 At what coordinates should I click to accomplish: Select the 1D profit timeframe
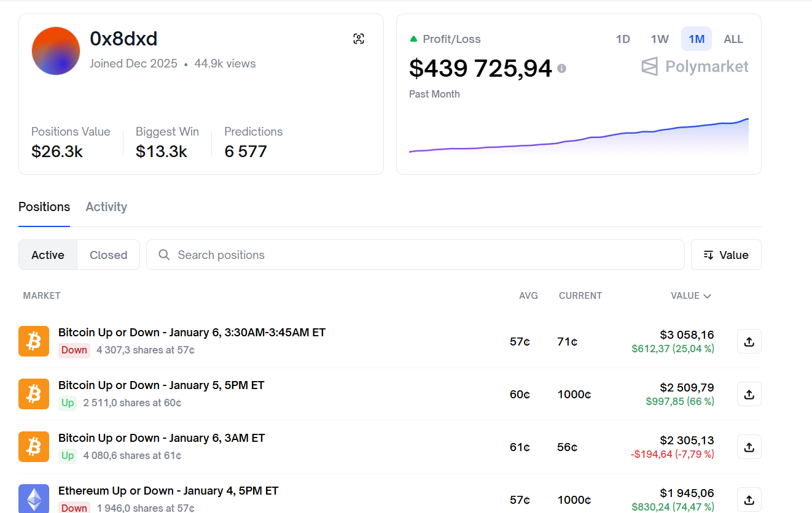623,39
